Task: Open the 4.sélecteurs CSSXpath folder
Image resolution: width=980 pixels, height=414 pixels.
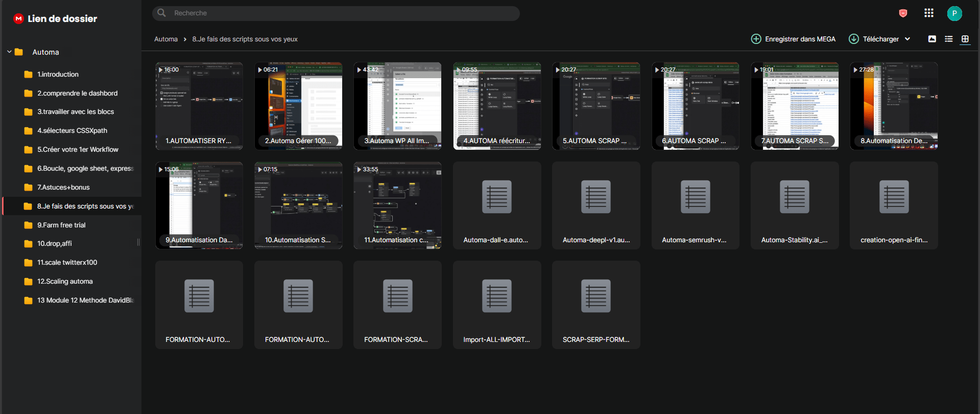Action: coord(72,130)
